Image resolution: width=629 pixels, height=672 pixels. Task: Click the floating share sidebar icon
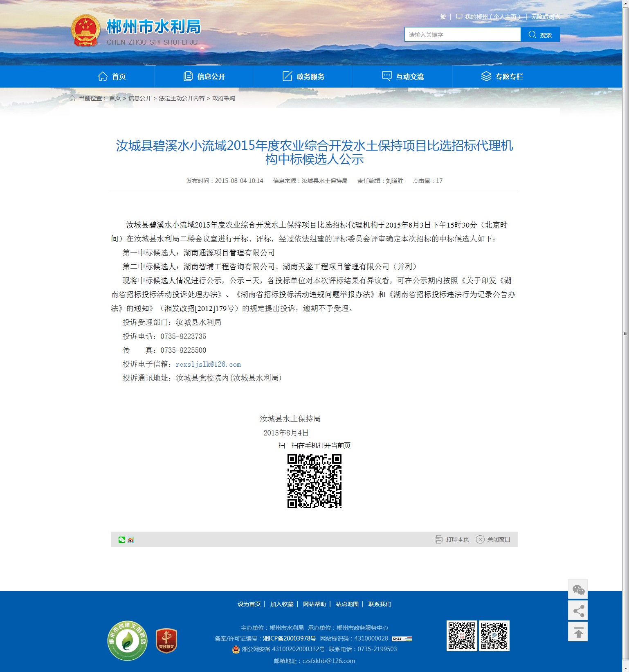[x=578, y=611]
